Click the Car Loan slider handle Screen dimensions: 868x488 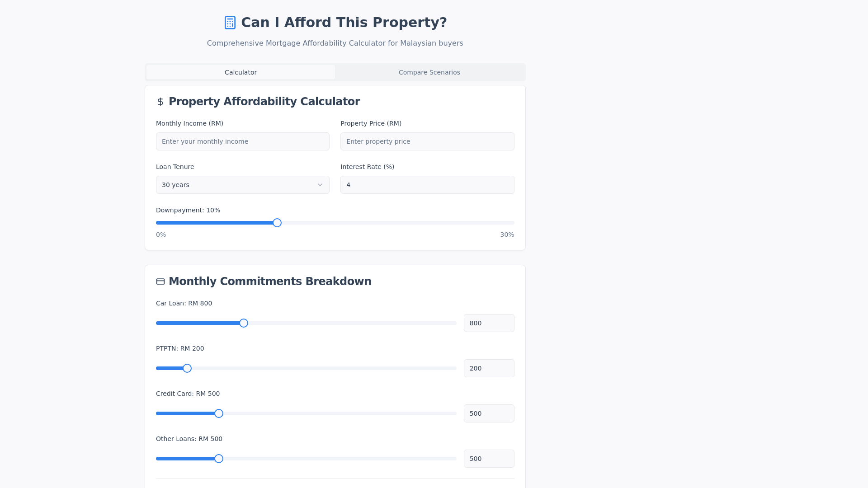click(243, 323)
